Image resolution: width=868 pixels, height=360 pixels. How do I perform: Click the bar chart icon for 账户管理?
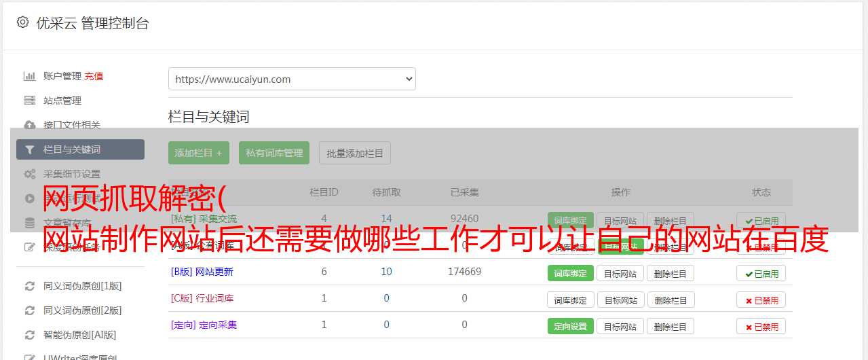pyautogui.click(x=30, y=76)
